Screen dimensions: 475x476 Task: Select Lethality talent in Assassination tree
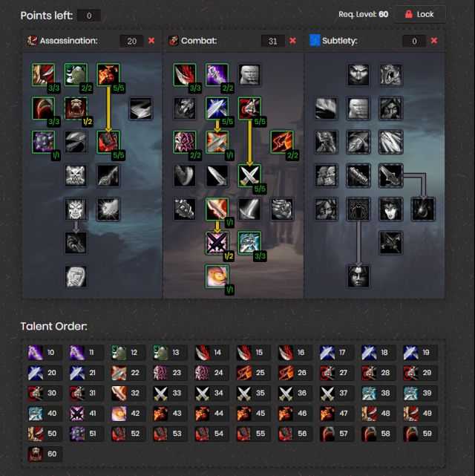coord(108,142)
